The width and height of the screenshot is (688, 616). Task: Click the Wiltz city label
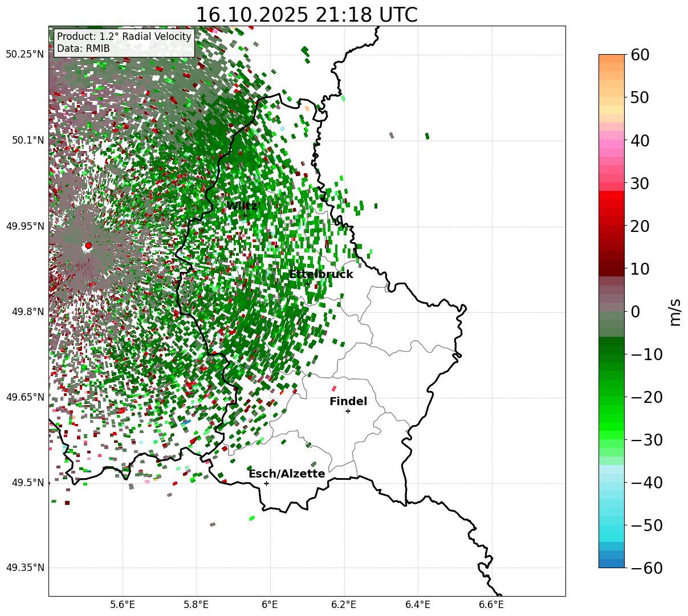(x=242, y=206)
